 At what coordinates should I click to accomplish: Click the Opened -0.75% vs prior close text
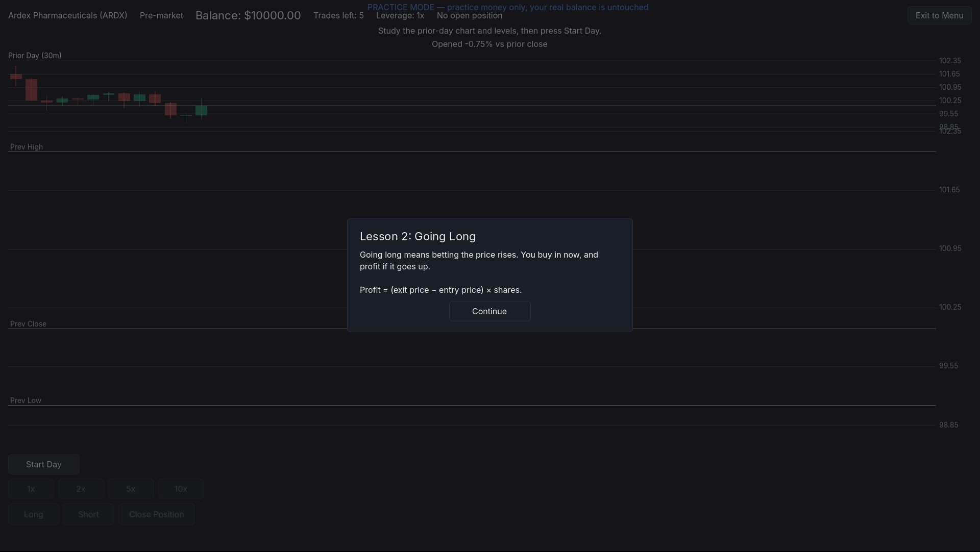click(489, 44)
